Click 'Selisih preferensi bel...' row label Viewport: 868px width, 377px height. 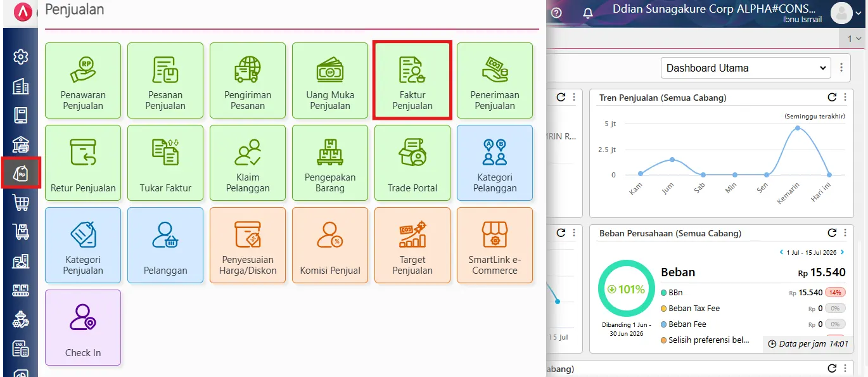[x=709, y=340]
